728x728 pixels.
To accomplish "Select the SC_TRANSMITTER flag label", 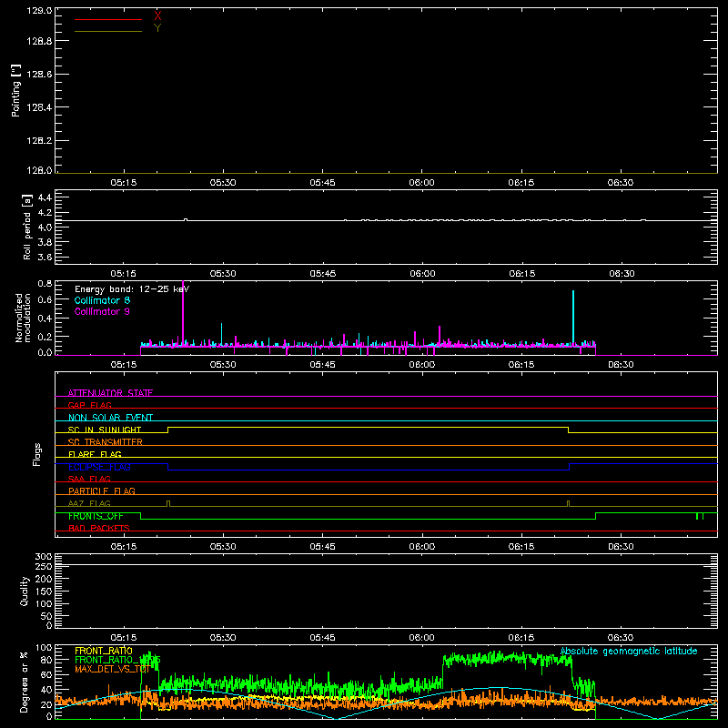I will tap(106, 442).
